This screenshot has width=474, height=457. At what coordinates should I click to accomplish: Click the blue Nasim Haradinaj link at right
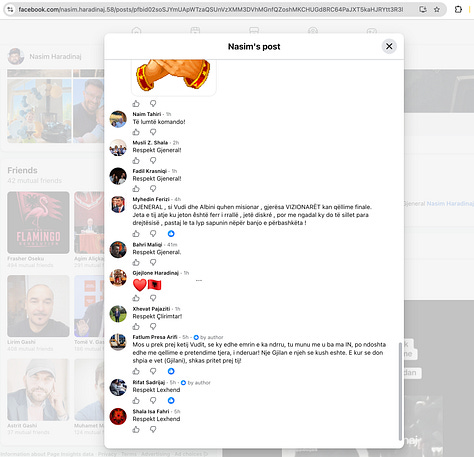450,203
